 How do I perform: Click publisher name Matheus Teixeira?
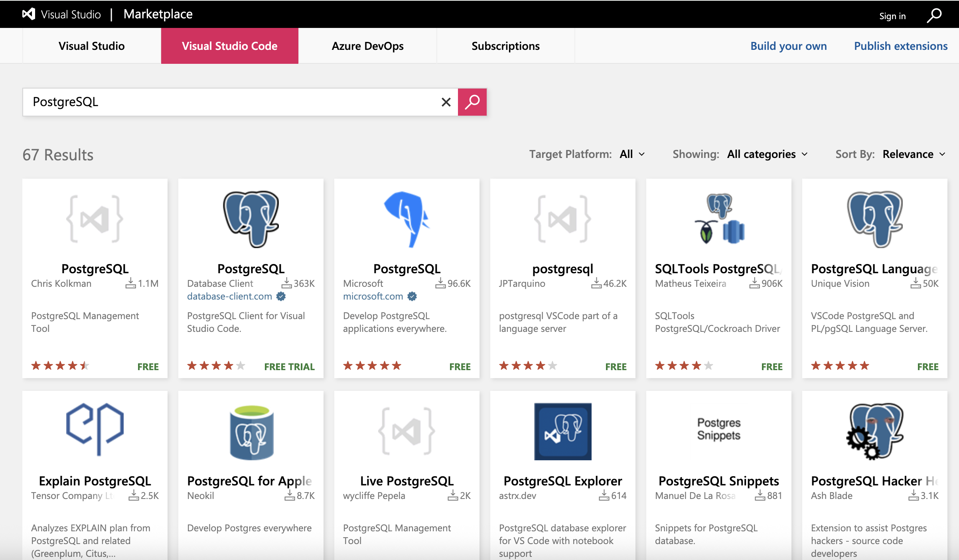pyautogui.click(x=691, y=284)
